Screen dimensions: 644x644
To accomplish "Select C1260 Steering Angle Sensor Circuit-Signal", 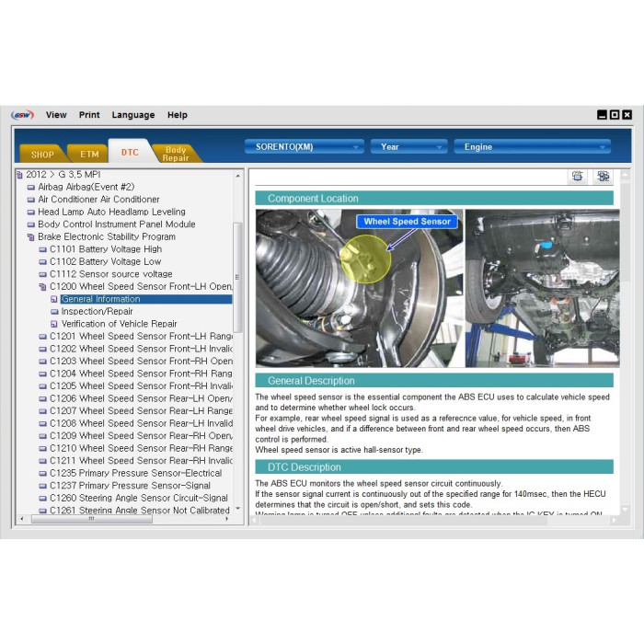I will tap(138, 498).
